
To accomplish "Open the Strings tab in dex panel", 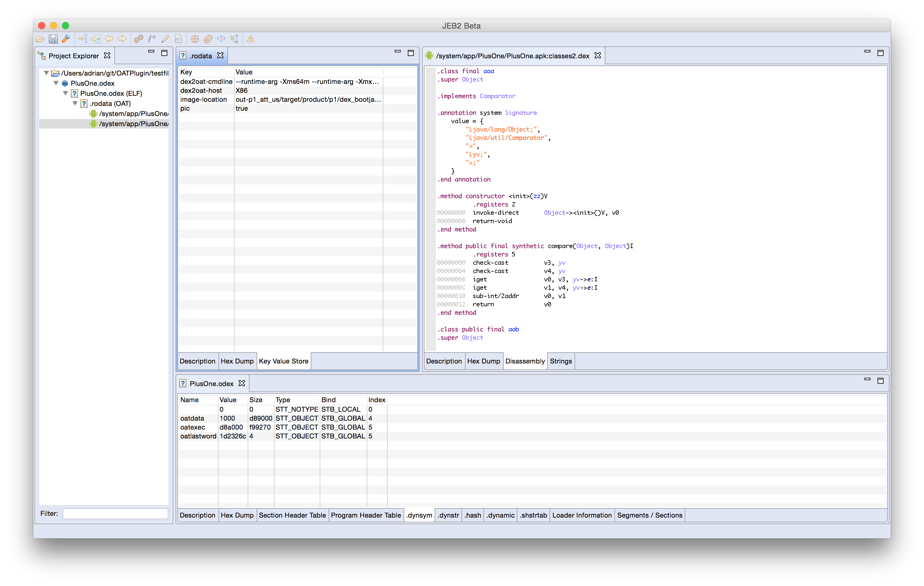I will click(x=561, y=361).
